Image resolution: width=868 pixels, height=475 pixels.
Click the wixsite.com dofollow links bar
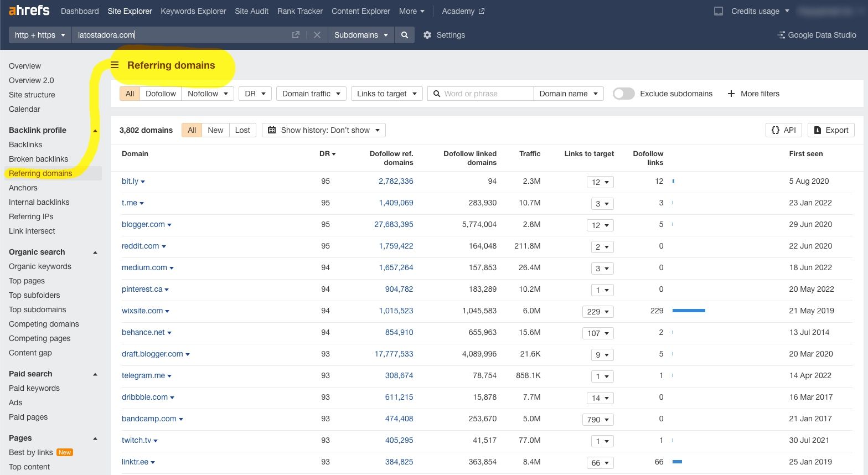(689, 311)
